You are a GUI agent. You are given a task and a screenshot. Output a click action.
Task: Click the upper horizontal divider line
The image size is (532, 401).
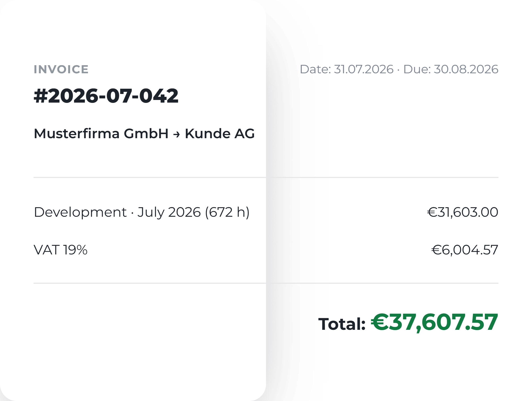tap(266, 177)
